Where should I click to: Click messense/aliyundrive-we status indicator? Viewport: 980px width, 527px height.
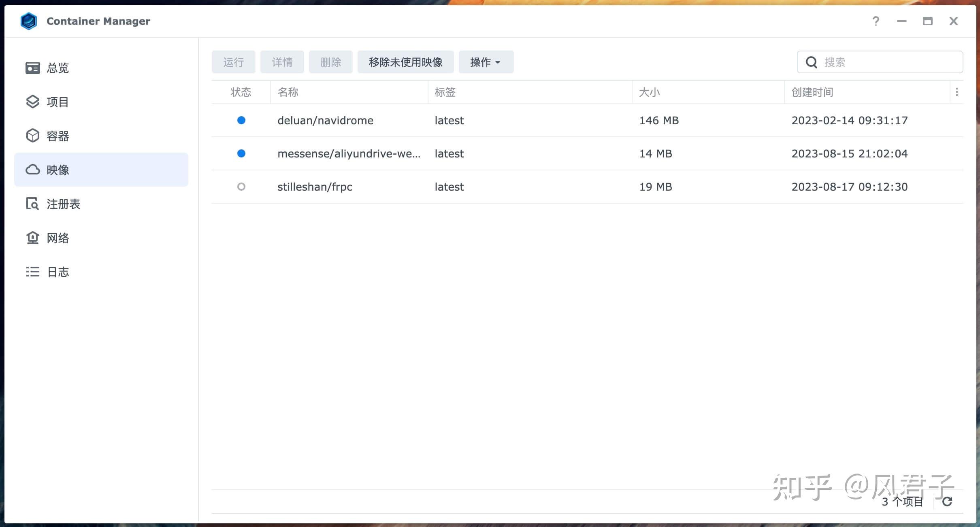coord(241,153)
